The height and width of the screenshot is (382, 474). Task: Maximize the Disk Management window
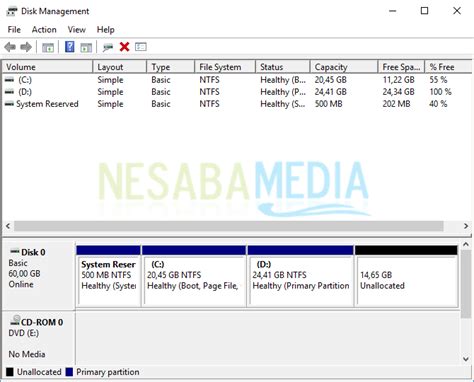tap(424, 11)
